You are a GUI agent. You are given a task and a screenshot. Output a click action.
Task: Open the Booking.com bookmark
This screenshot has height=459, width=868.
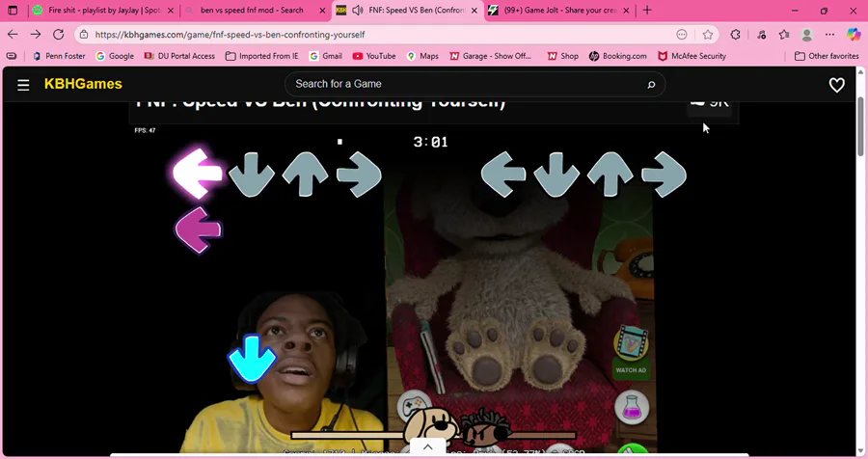coord(618,56)
